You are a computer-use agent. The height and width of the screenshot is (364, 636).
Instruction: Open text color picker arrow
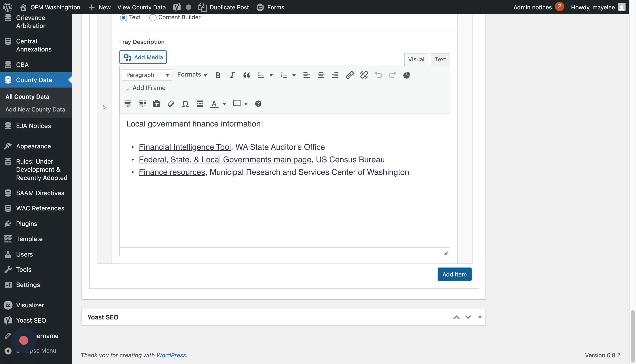(x=224, y=104)
